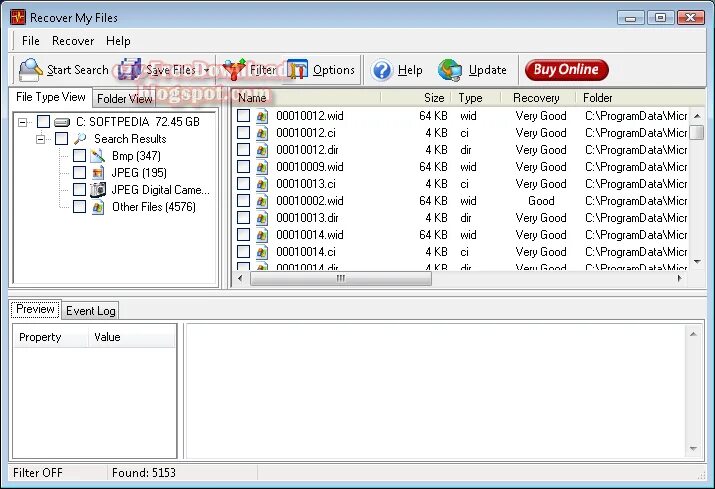Click the Recover My Files title bar icon
This screenshot has width=715, height=489.
(x=18, y=17)
